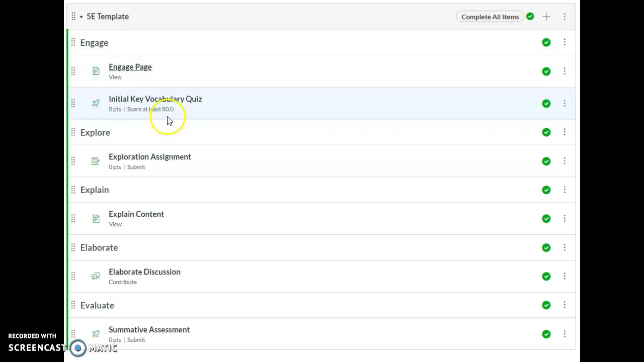This screenshot has height=362, width=644.
Task: Toggle the 5E Template module published checkmark
Action: tap(530, 17)
